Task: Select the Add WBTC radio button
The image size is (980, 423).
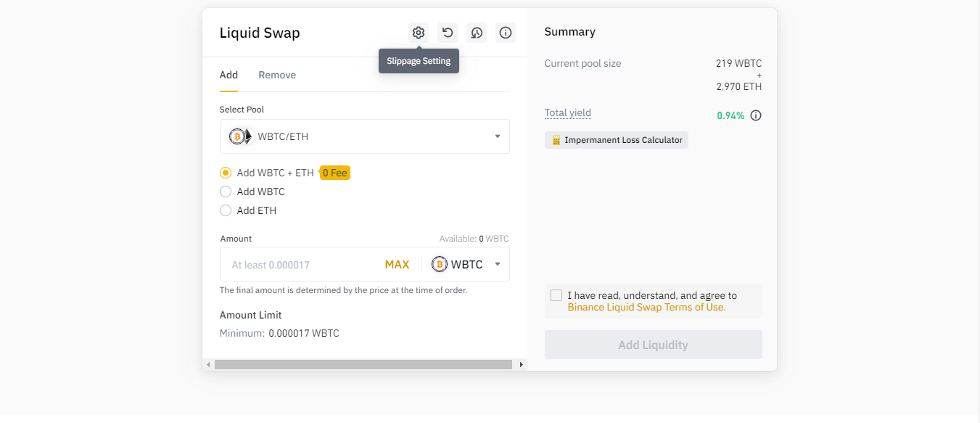Action: tap(226, 192)
